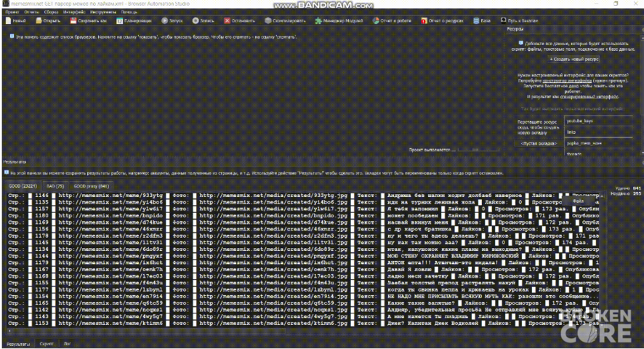The height and width of the screenshot is (349, 644).
Task: Click the youtube_keys resource field
Action: point(598,121)
